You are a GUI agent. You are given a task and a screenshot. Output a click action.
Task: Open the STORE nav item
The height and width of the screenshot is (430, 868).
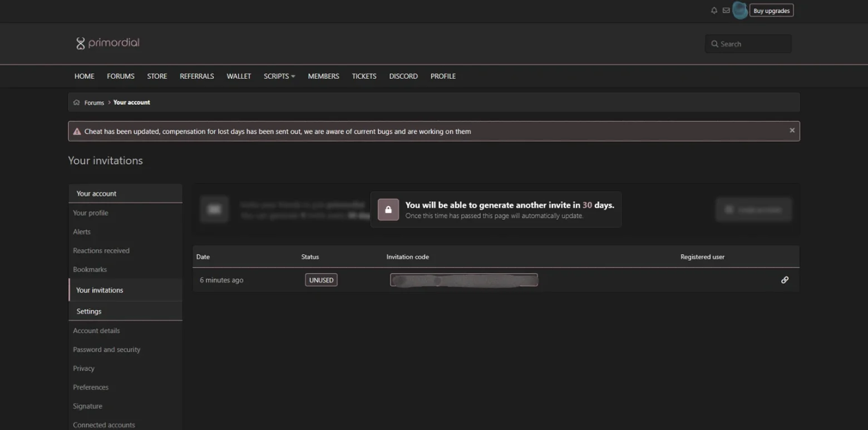click(x=157, y=76)
